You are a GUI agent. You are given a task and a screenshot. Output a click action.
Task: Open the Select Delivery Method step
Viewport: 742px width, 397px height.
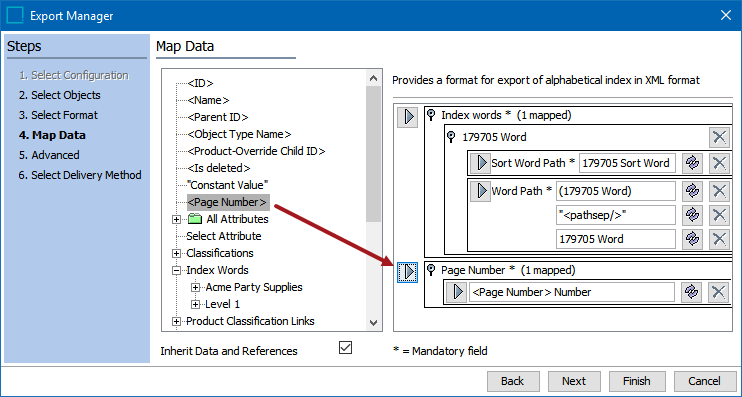80,175
